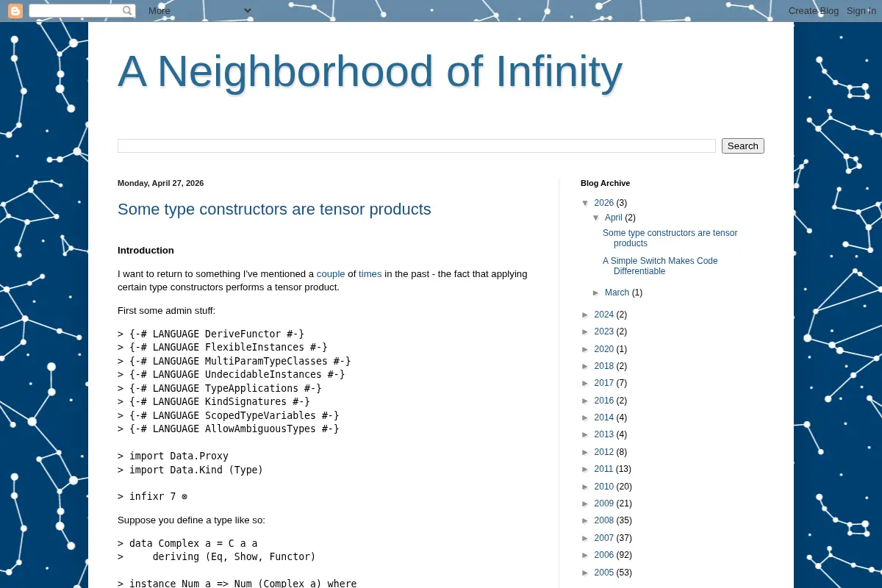Image resolution: width=882 pixels, height=588 pixels.
Task: Open post title Some type constructors are tensor products
Action: tap(274, 209)
